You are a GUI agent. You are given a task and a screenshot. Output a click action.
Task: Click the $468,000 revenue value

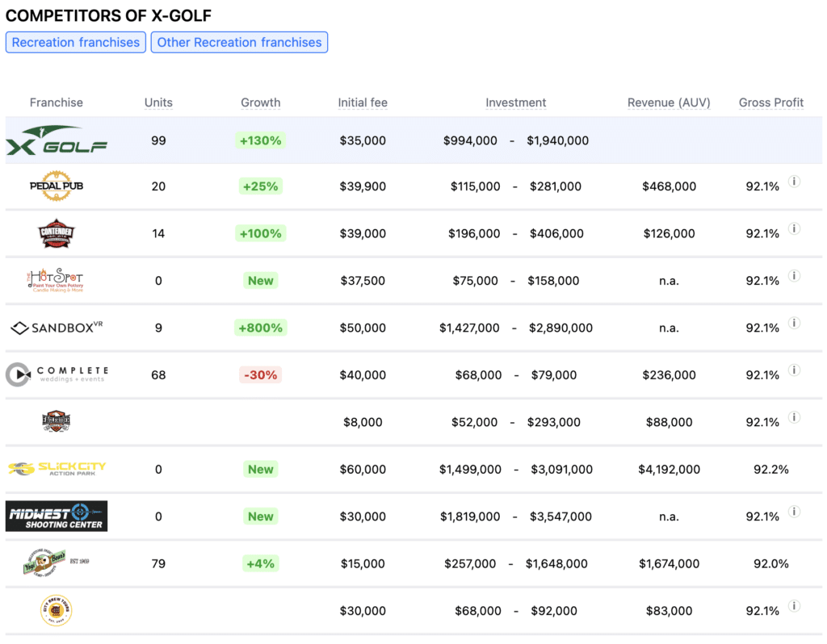pyautogui.click(x=669, y=186)
